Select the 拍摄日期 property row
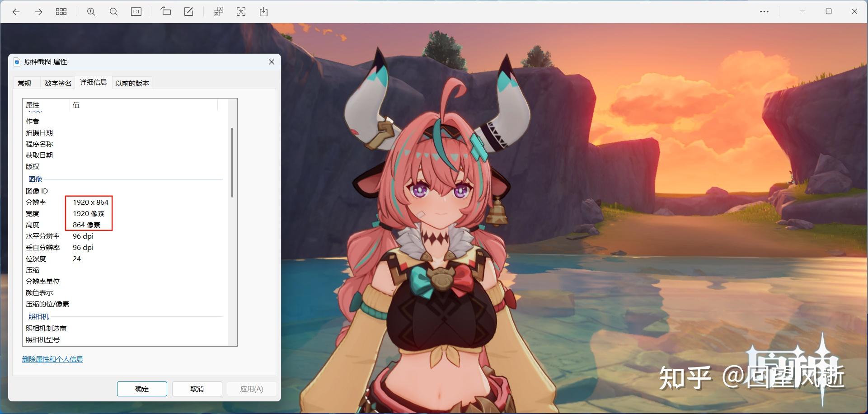This screenshot has height=414, width=868. click(125, 132)
